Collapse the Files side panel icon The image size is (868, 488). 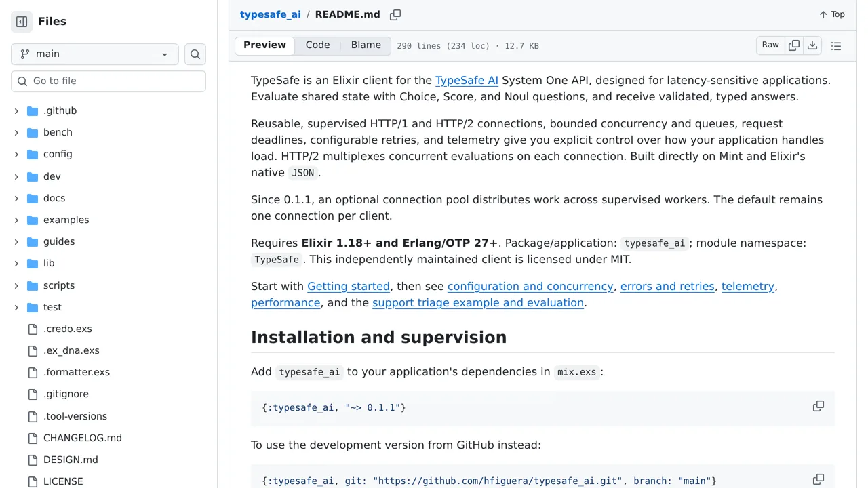[x=22, y=22]
